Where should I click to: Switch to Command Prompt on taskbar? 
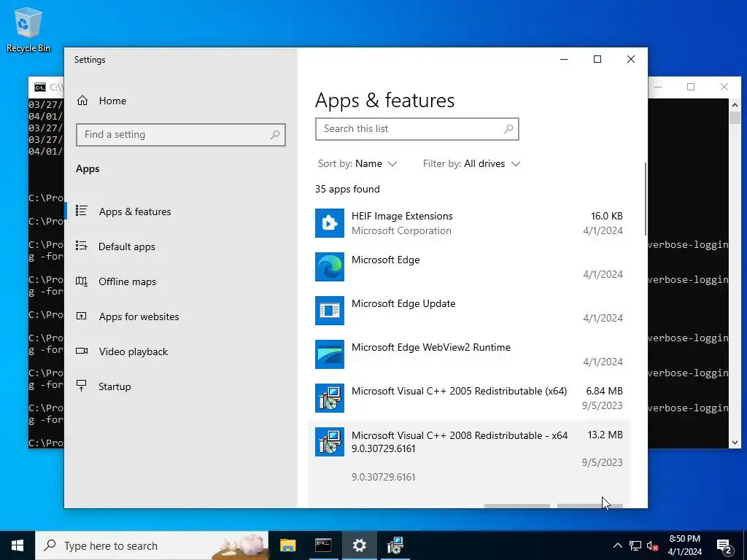pyautogui.click(x=323, y=545)
